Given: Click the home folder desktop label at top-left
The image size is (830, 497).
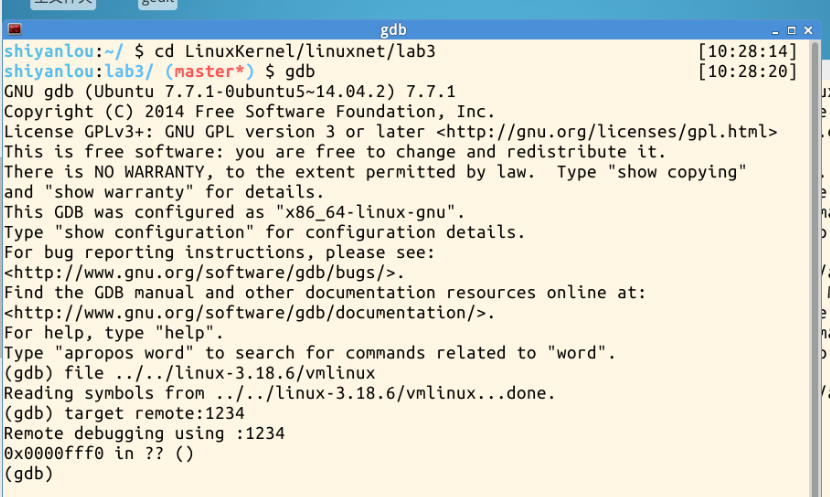Looking at the screenshot, I should (x=62, y=3).
